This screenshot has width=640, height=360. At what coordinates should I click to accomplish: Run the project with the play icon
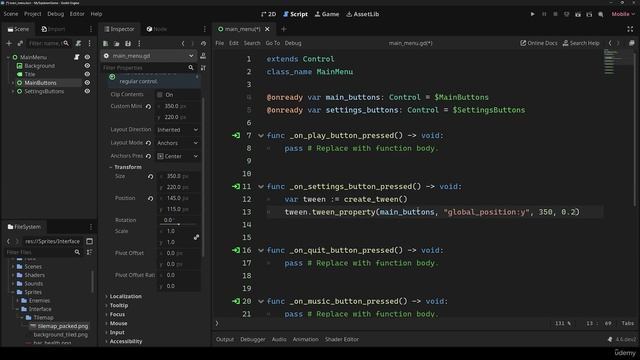tap(532, 14)
